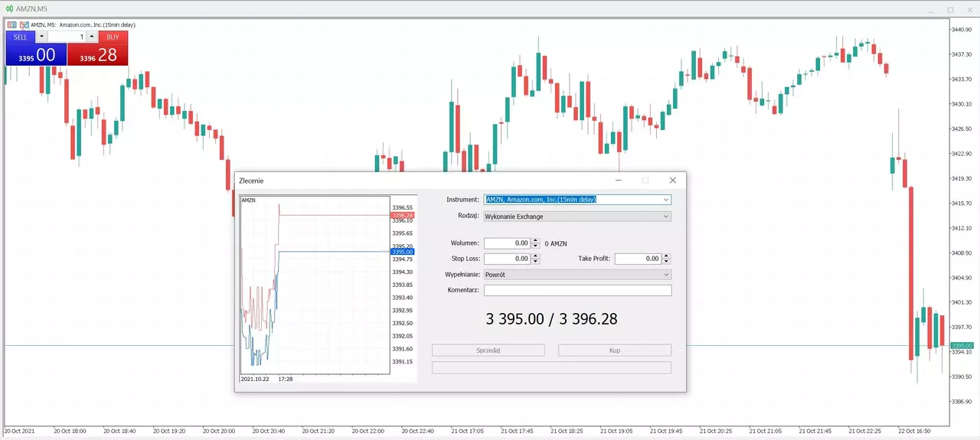Click the one-click volume field showing 1
The width and height of the screenshot is (980, 440).
point(67,37)
